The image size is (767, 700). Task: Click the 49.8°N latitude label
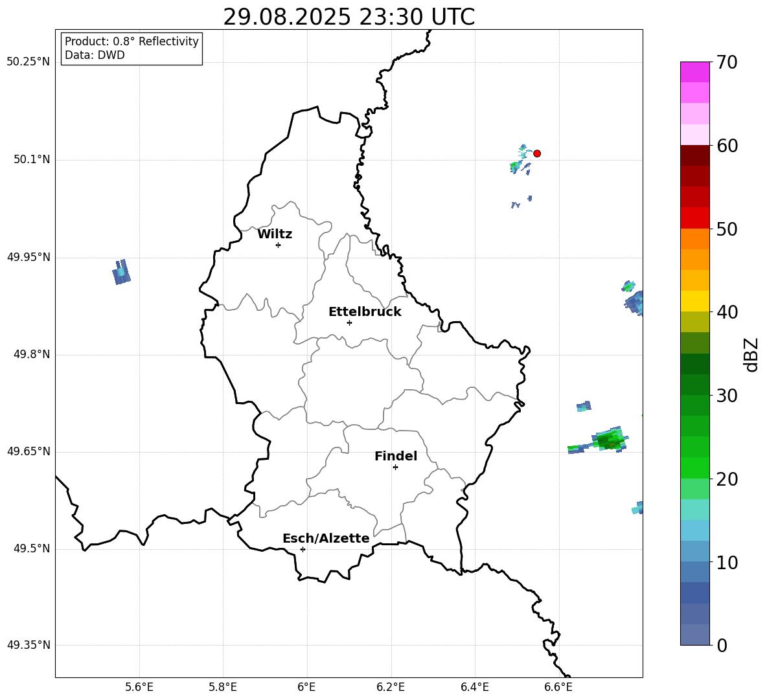click(32, 354)
